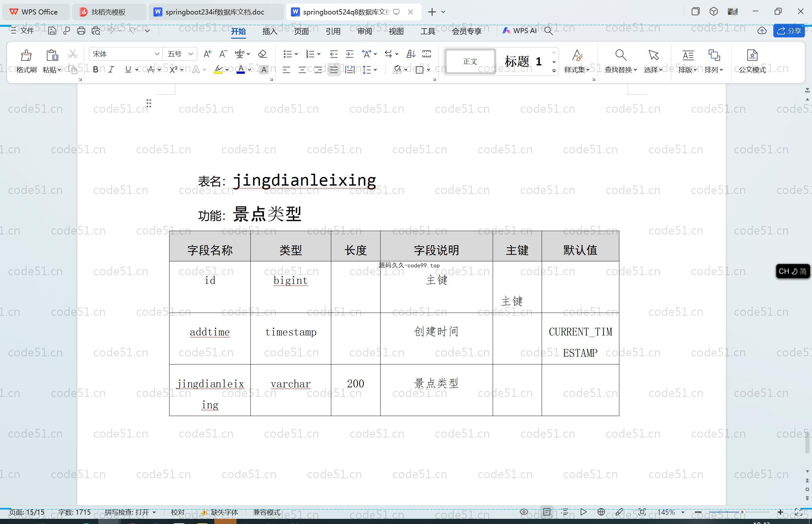Toggle Italic formatting
This screenshot has width=812, height=524.
111,70
